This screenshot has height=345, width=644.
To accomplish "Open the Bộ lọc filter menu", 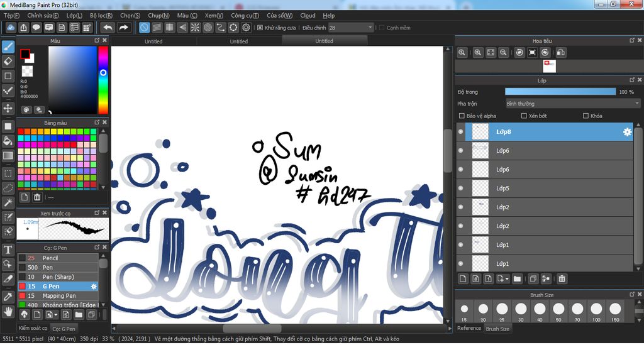I will 101,16.
